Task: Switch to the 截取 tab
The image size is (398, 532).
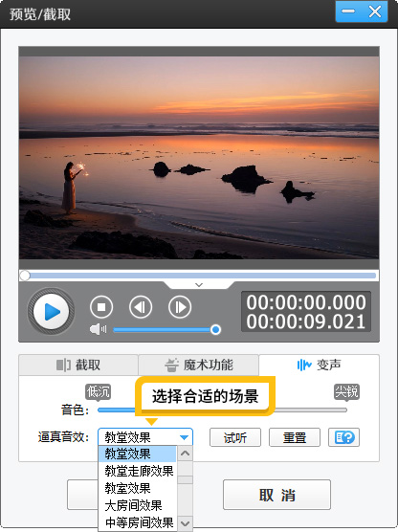Action: coord(78,366)
